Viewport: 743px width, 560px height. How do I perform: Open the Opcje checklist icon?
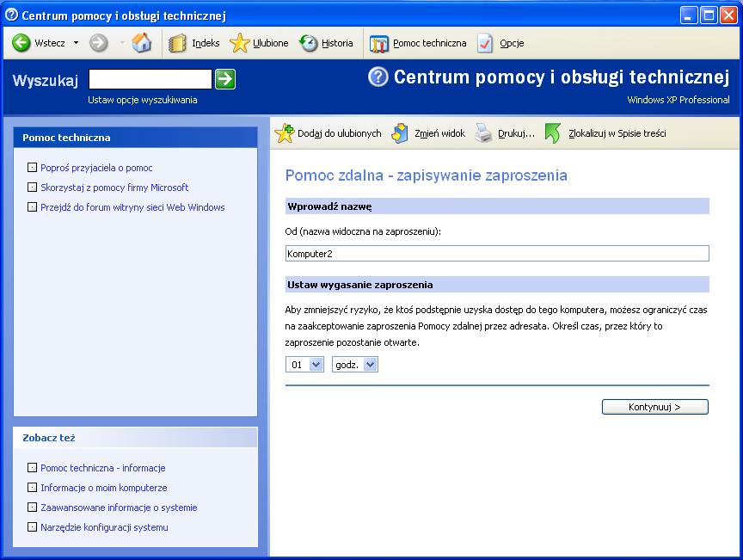tap(485, 43)
